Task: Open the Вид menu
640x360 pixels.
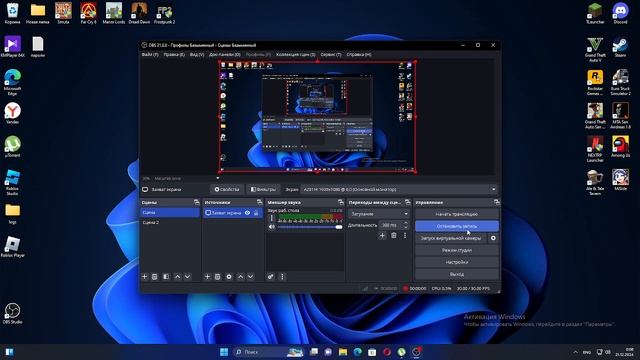Action: coord(197,54)
